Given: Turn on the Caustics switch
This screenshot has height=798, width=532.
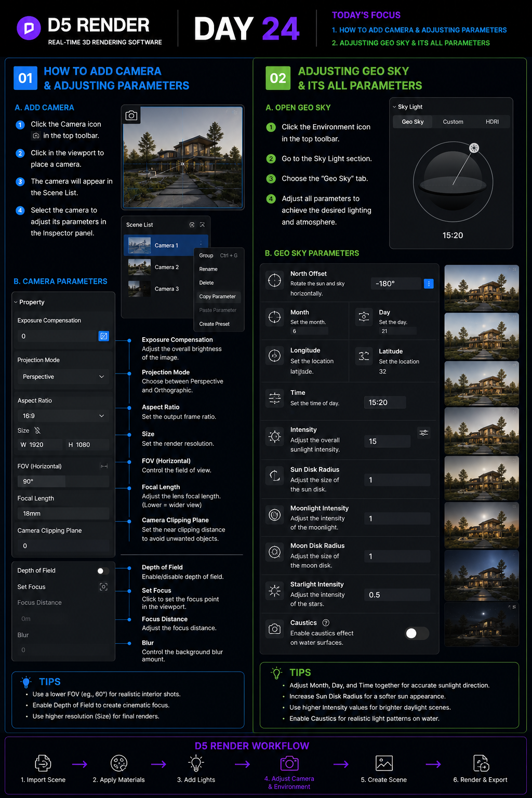Looking at the screenshot, I should pos(417,633).
